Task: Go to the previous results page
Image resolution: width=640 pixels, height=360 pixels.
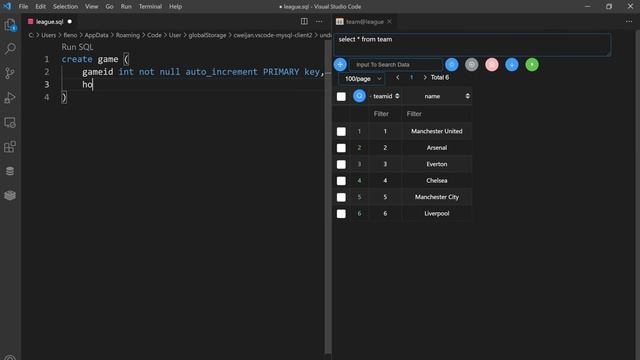Action: point(398,77)
